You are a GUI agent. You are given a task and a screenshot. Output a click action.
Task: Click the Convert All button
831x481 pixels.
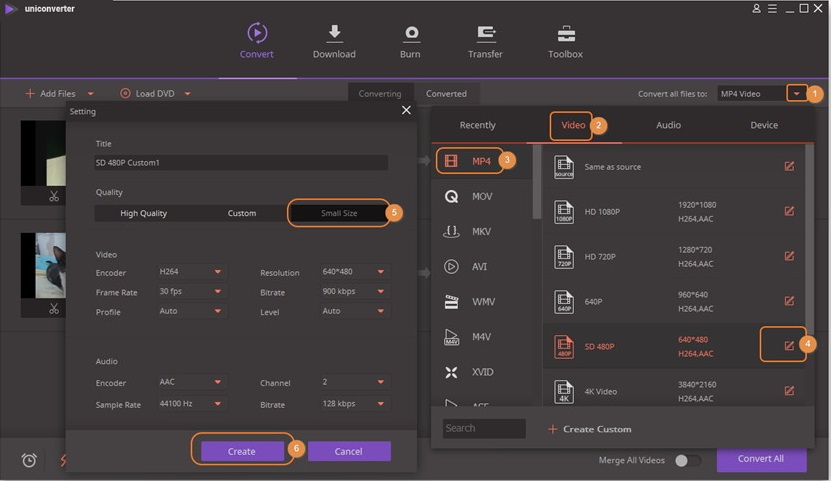pyautogui.click(x=761, y=459)
